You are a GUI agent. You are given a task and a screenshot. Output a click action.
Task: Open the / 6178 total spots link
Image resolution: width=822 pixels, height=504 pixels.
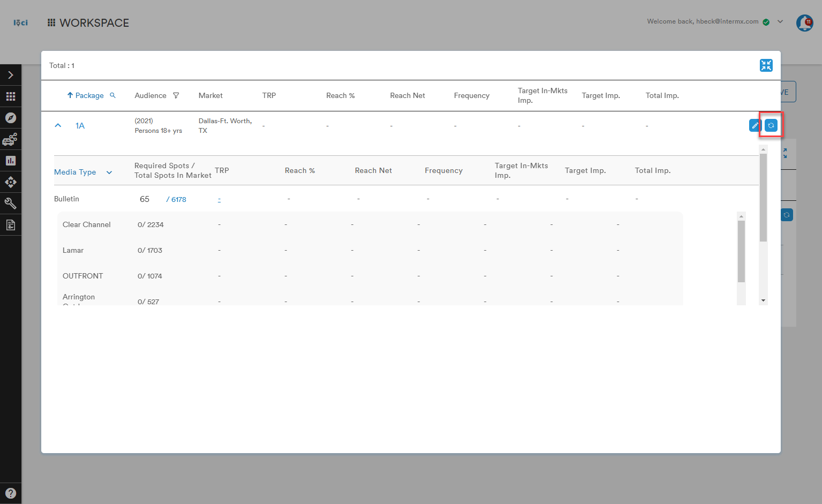coord(176,199)
